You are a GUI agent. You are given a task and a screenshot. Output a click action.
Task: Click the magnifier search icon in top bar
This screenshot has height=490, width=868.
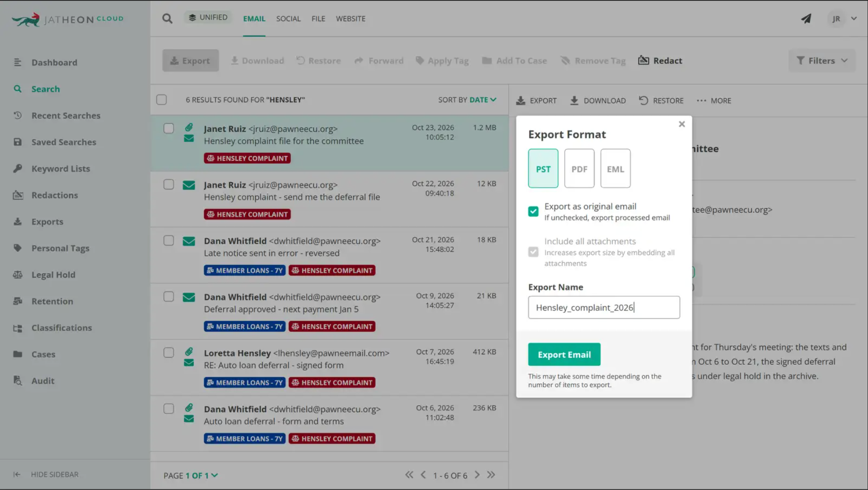[167, 19]
